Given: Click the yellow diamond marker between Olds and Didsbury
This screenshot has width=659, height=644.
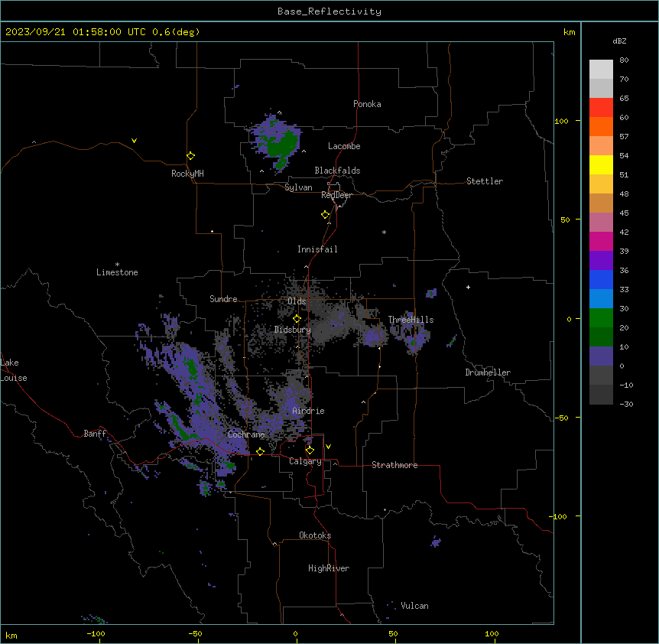Looking at the screenshot, I should coord(297,319).
